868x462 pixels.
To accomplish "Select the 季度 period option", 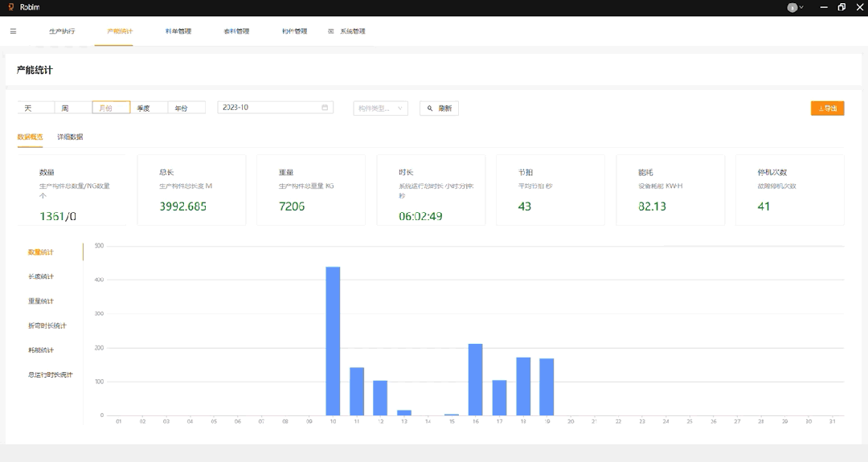I will pos(149,108).
